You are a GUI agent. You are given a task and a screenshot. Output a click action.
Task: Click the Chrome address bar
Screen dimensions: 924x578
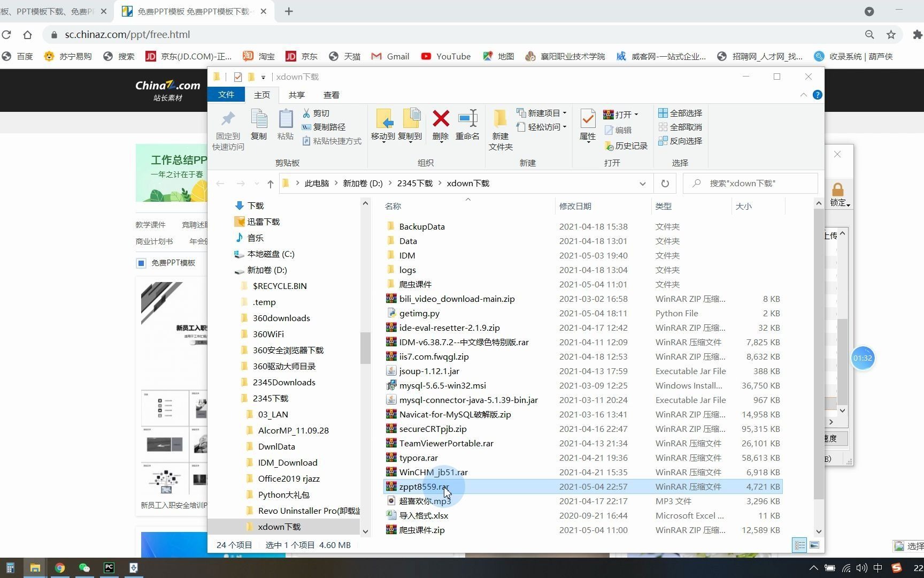(x=460, y=34)
